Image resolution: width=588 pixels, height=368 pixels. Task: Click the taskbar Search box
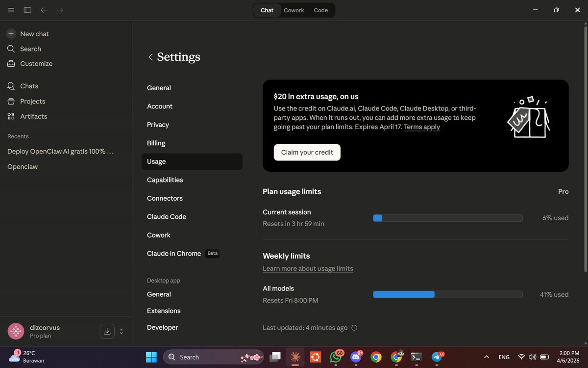pos(214,357)
